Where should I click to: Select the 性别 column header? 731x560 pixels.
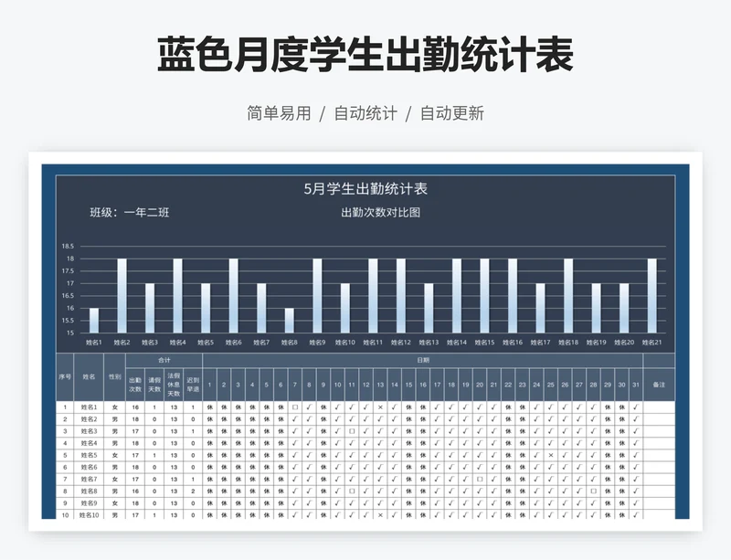[115, 376]
